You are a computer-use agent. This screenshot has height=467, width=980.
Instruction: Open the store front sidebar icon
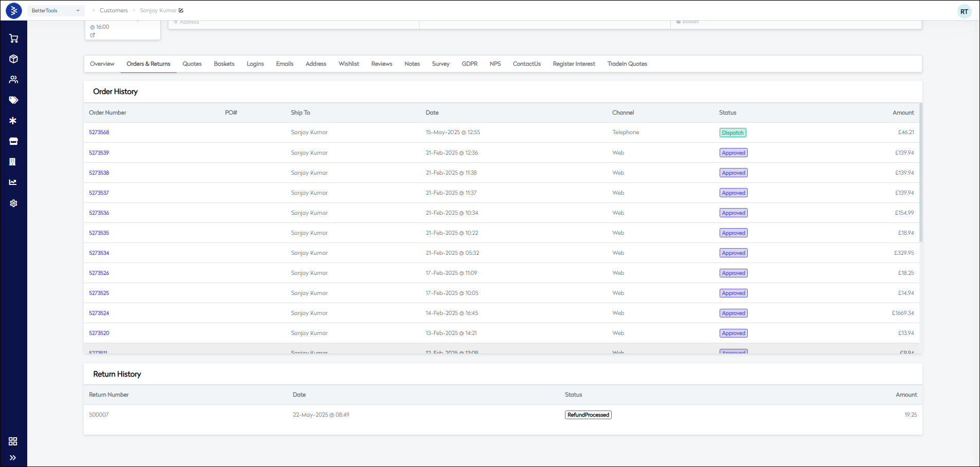tap(13, 141)
